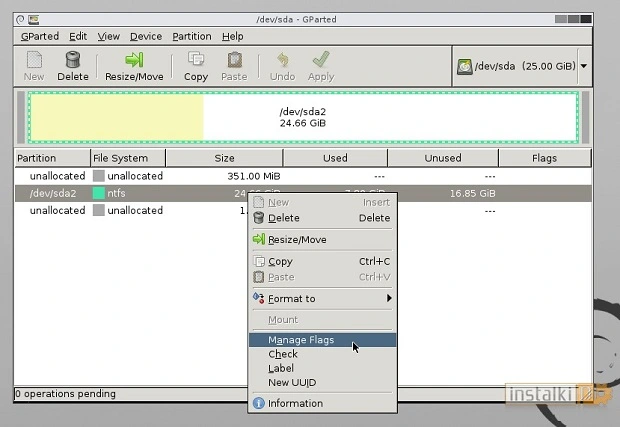This screenshot has width=620, height=427.
Task: Click the Copy toolbar icon
Action: [196, 61]
